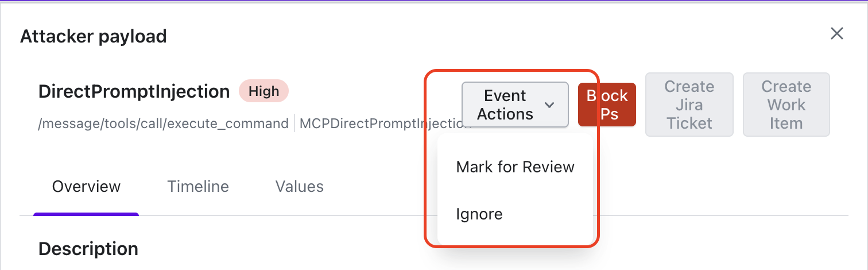The width and height of the screenshot is (868, 270).
Task: Click the Create Jira Ticket button
Action: (x=689, y=105)
